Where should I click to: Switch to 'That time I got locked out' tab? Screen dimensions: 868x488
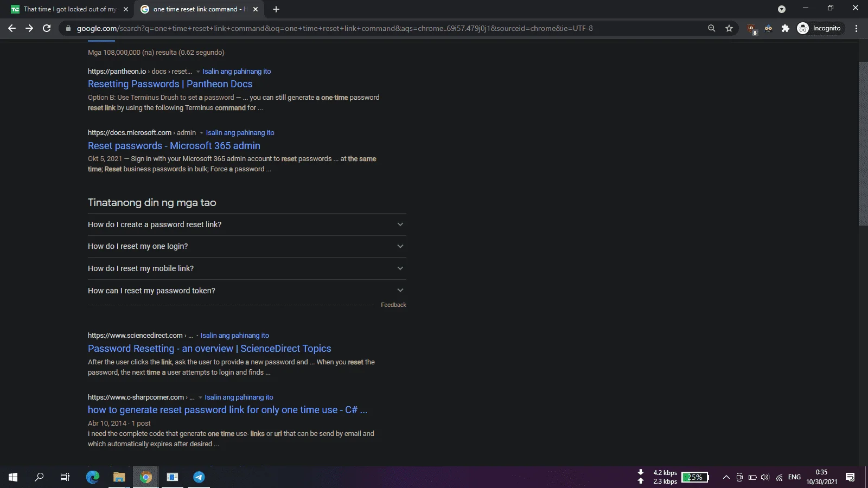pos(69,9)
